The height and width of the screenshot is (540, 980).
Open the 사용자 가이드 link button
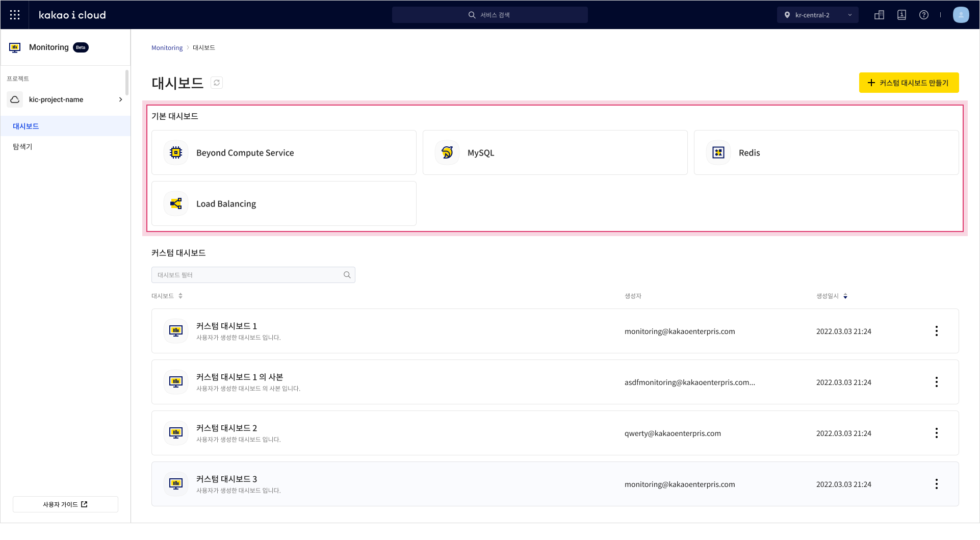point(65,504)
